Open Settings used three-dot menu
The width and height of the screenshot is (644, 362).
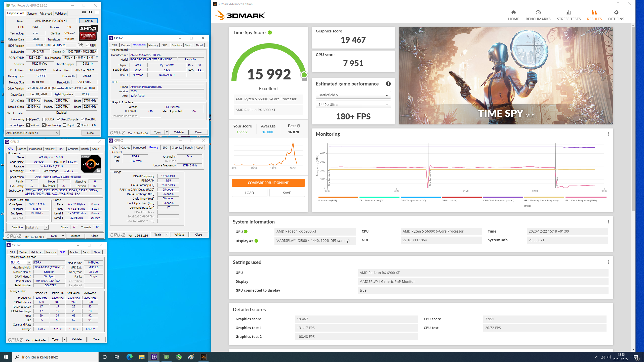[x=608, y=262]
